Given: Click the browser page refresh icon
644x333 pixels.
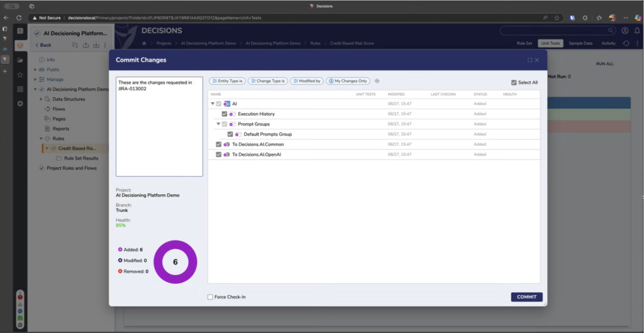Looking at the screenshot, I should (x=18, y=18).
